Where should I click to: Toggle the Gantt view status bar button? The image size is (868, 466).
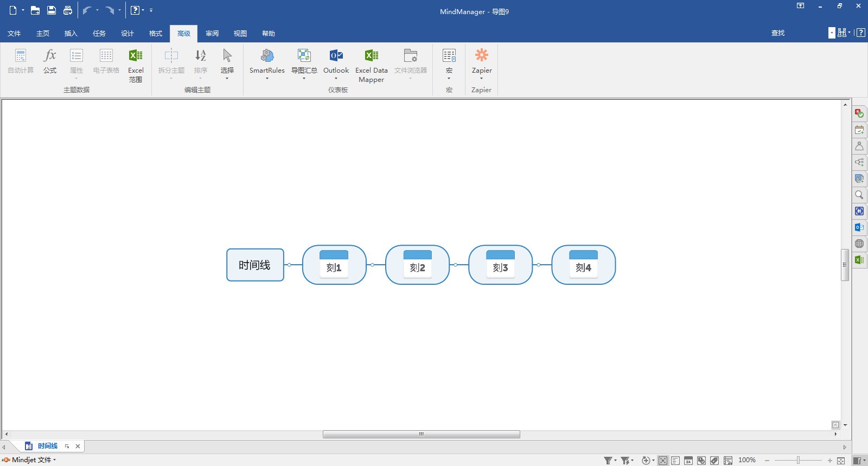tap(728, 461)
